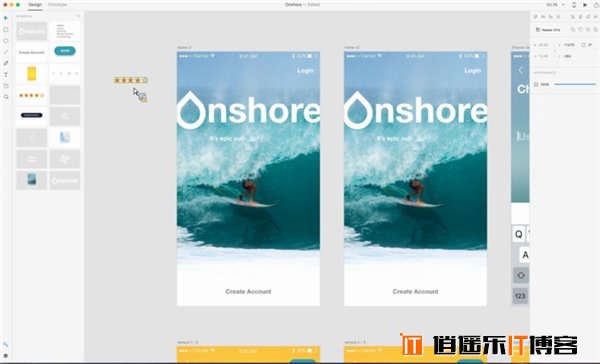The height and width of the screenshot is (364, 600).
Task: Click Create Account in Home v1 artboard
Action: [248, 291]
